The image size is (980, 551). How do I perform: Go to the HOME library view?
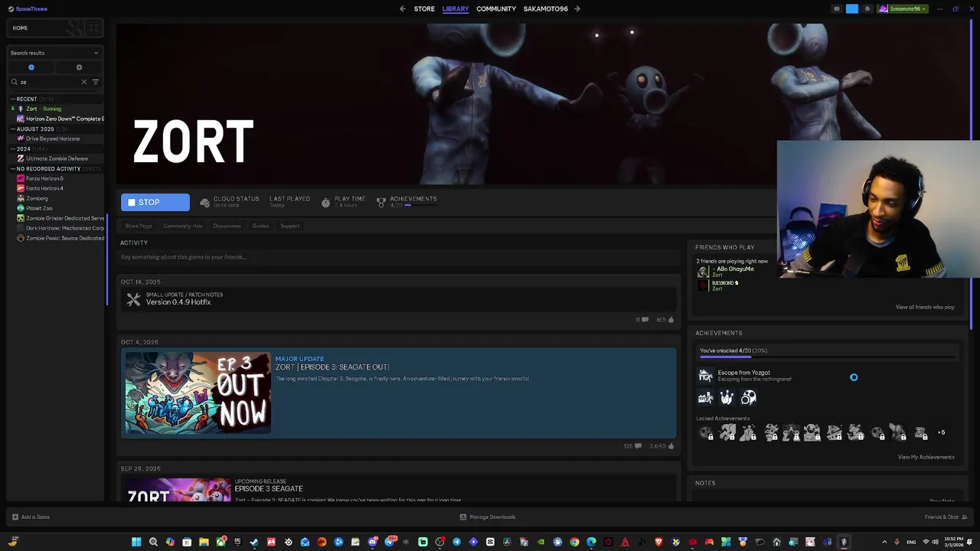click(20, 28)
